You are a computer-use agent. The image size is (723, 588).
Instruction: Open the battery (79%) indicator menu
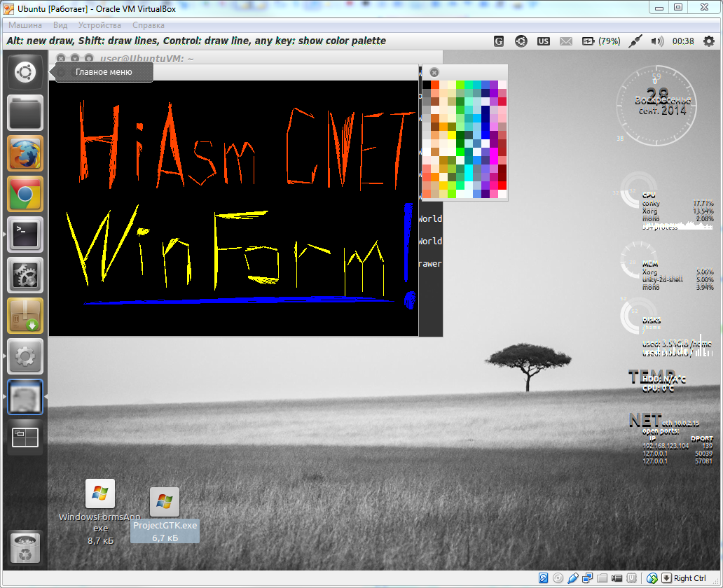click(x=600, y=41)
